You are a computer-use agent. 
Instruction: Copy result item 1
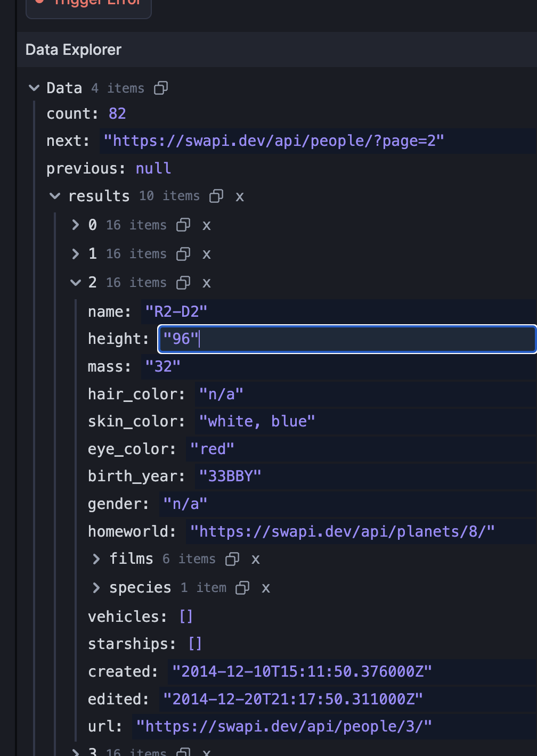[183, 254]
